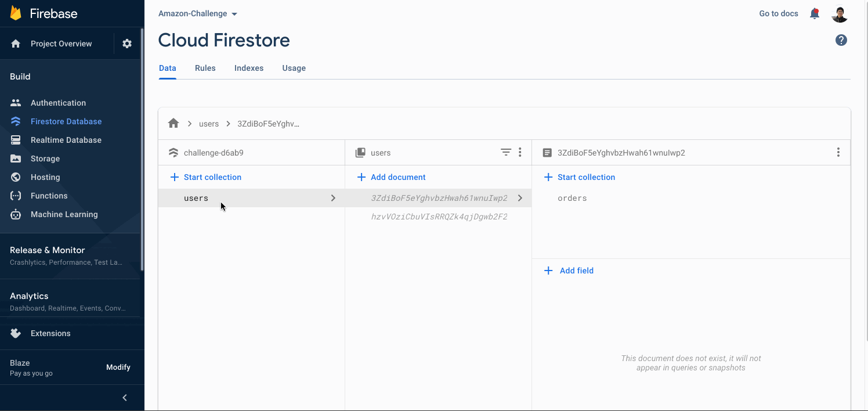Click users in the breadcrumb path
This screenshot has width=868, height=411.
coord(209,124)
